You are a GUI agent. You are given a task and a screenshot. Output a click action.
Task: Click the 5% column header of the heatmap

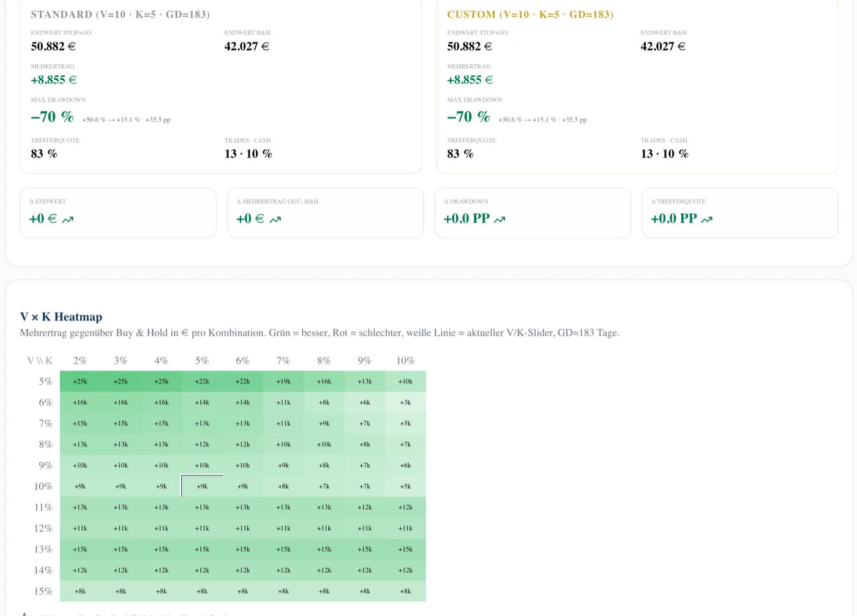click(202, 361)
